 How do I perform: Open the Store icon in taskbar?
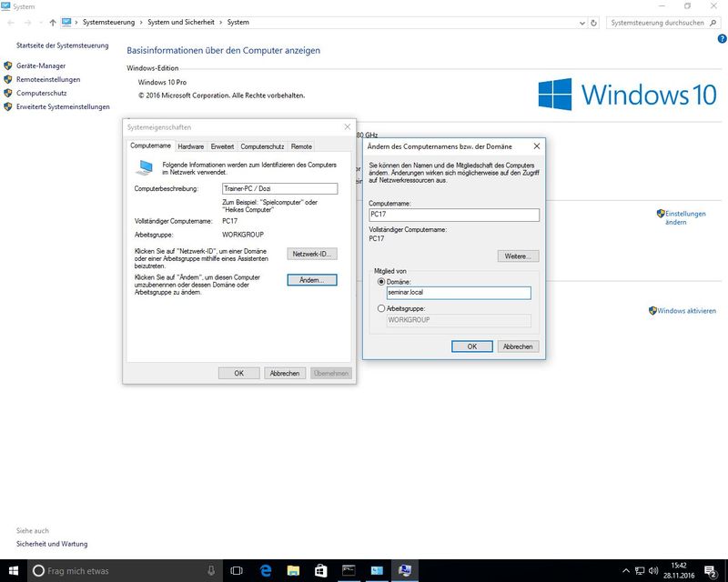pos(320,570)
